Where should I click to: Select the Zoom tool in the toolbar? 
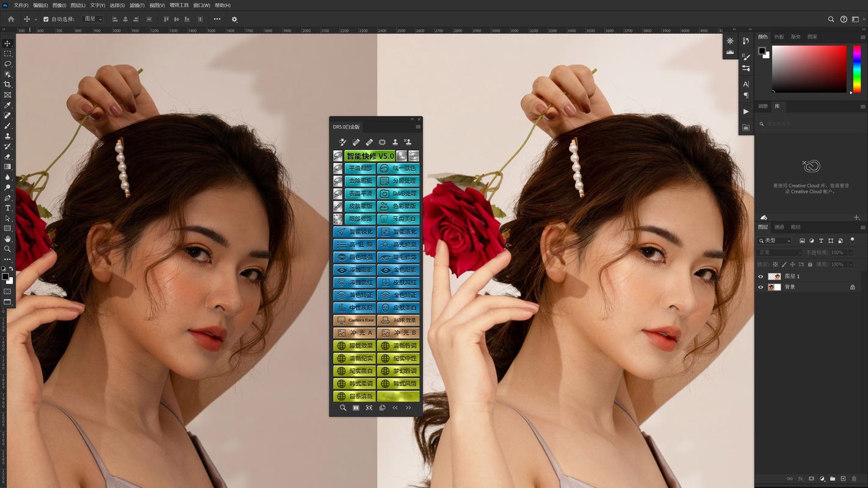[8, 249]
